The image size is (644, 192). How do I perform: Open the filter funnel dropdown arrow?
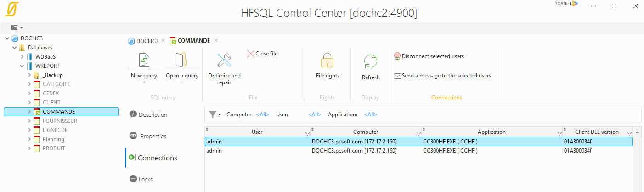click(220, 115)
